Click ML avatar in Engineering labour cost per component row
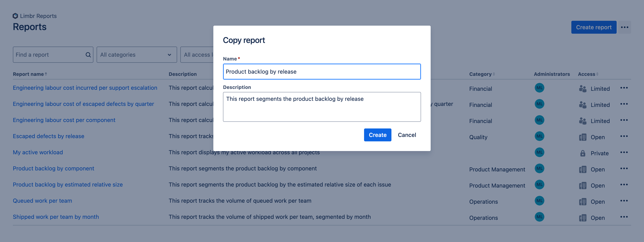The image size is (644, 242). [539, 120]
